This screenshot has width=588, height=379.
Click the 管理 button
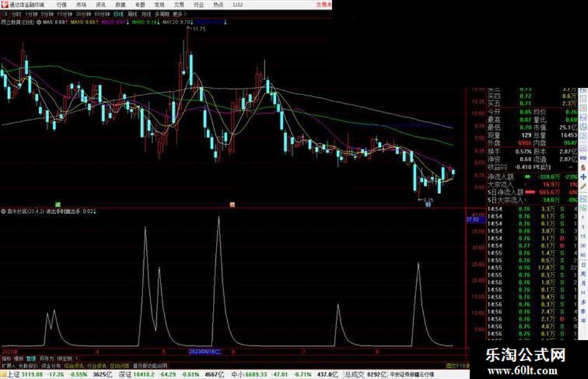pos(31,358)
